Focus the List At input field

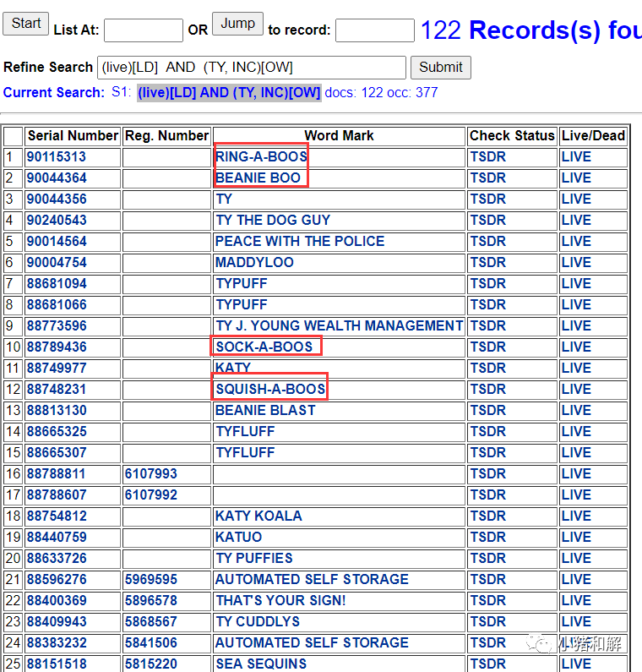pos(144,30)
